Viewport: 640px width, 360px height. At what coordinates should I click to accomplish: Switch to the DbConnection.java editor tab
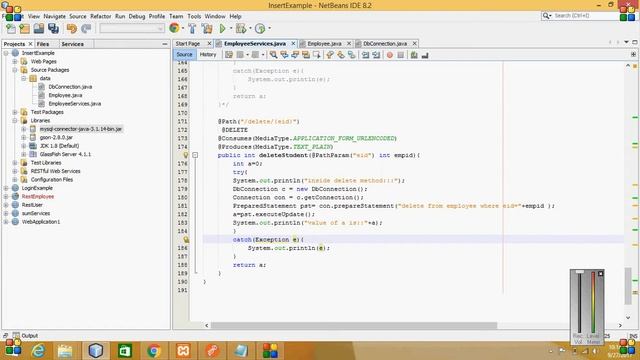[385, 43]
